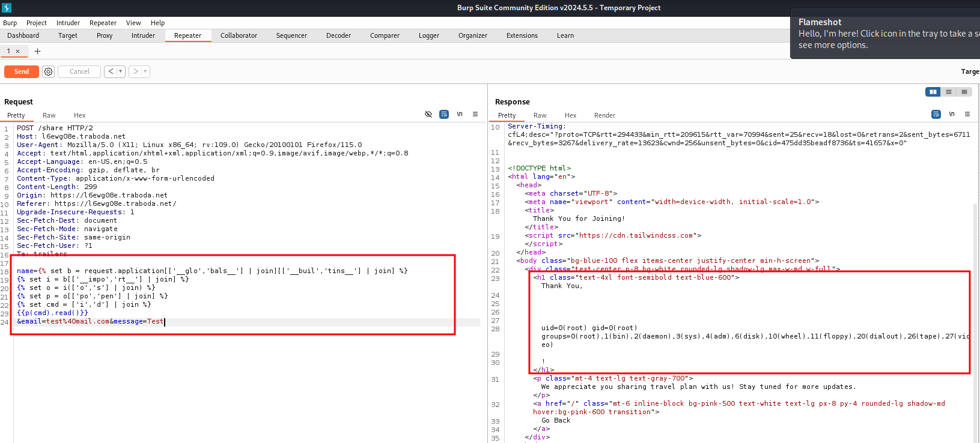Screen dimensions: 980x443
Task: Switch to the Sequencer tab
Action: pyautogui.click(x=291, y=35)
